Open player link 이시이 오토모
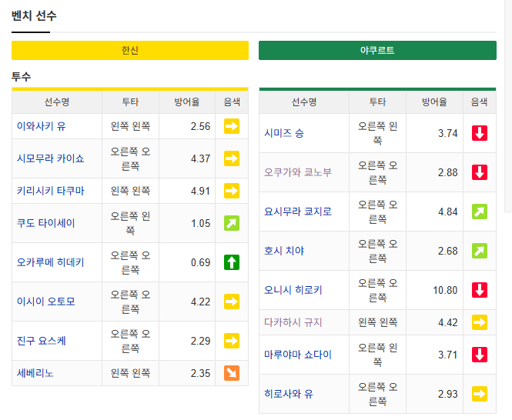 coord(45,302)
